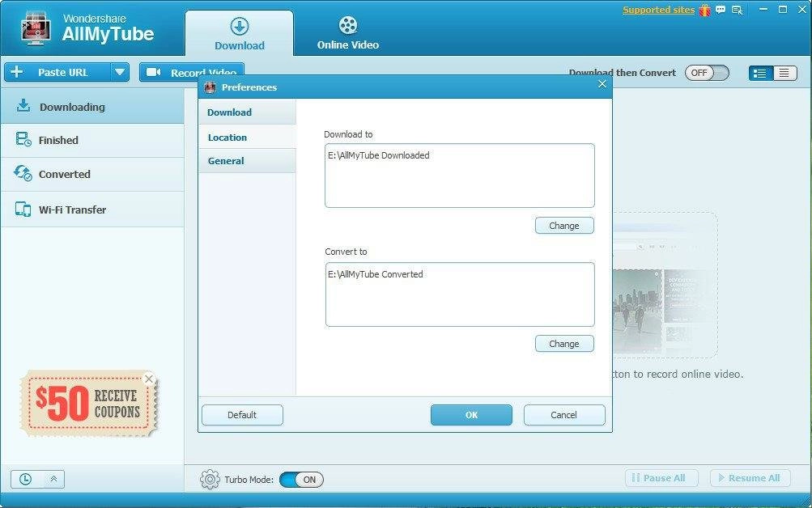This screenshot has width=812, height=508.
Task: Click the Converted refresh icon
Action: tap(23, 173)
